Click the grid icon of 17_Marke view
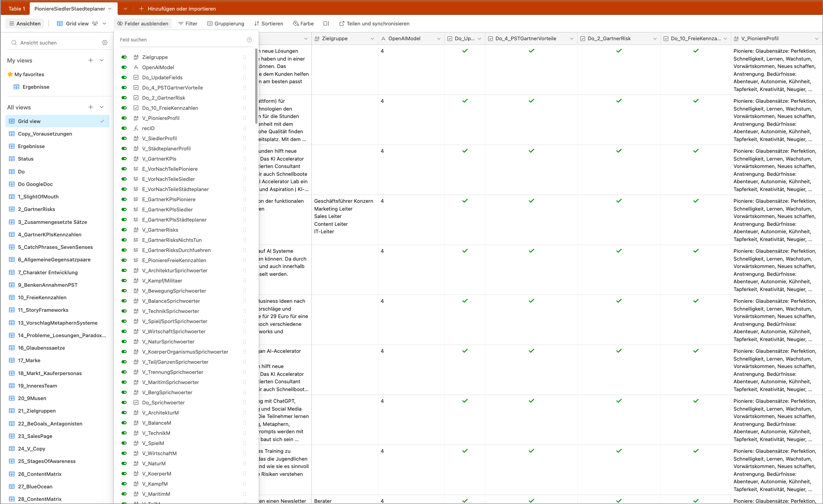This screenshot has height=504, width=823. click(x=12, y=360)
